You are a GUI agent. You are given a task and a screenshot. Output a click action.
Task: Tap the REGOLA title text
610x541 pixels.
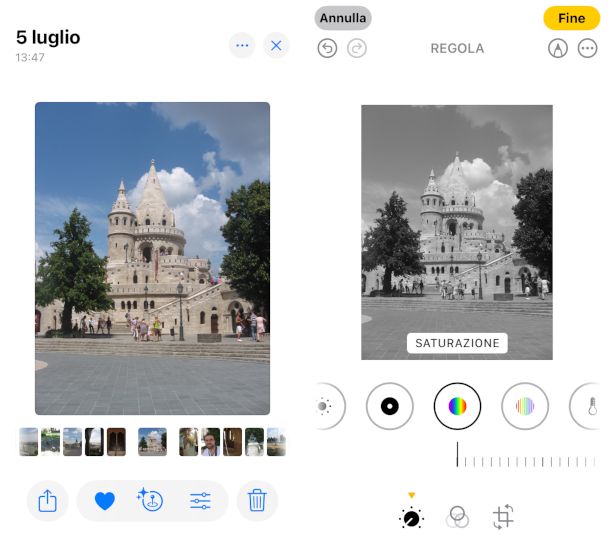tap(457, 49)
